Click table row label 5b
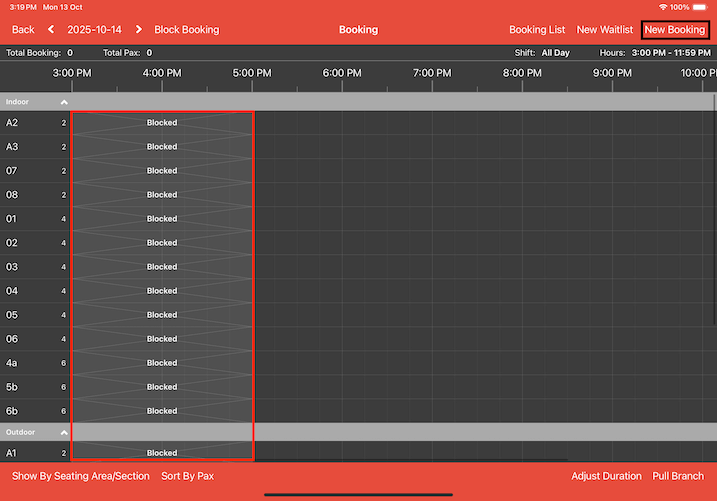Screen dimensions: 717x501 (x=11, y=387)
